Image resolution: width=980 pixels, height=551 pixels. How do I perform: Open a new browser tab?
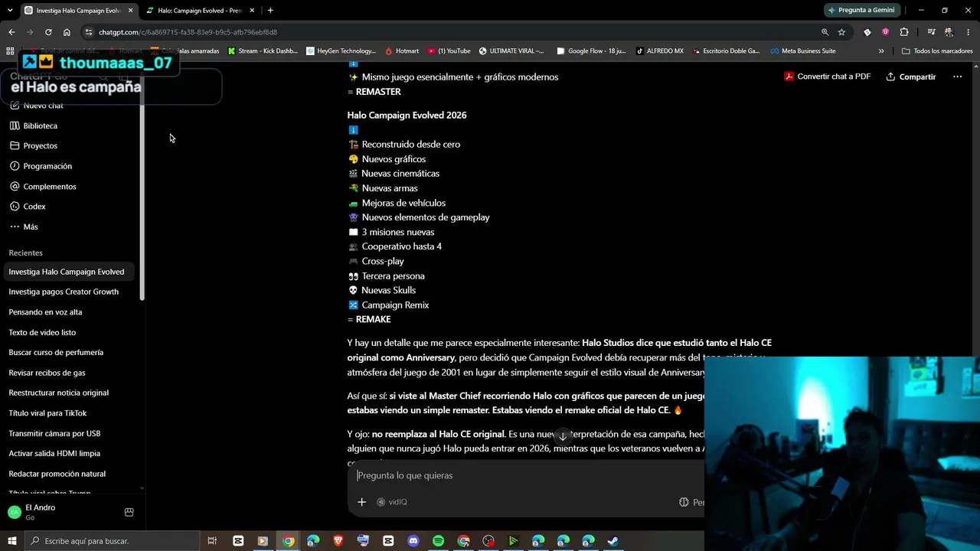pyautogui.click(x=270, y=10)
